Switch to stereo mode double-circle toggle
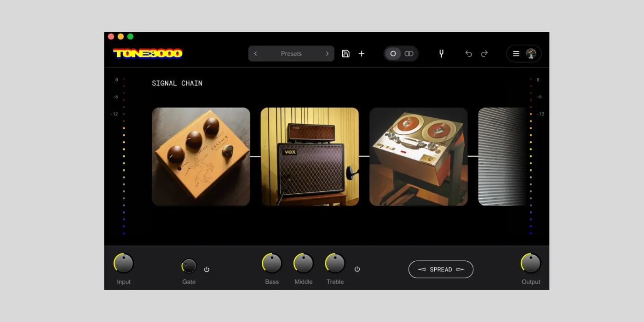Viewport: 644px width, 322px height. 409,54
